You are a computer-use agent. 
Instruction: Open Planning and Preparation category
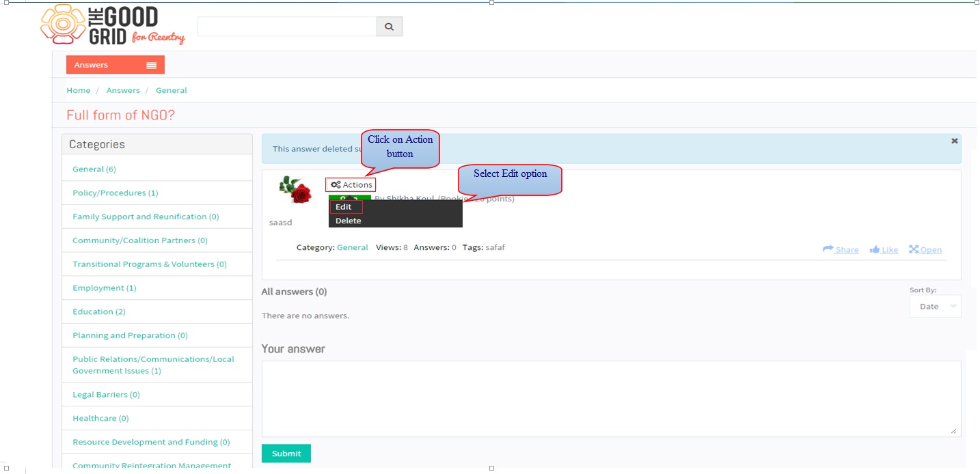click(x=130, y=335)
